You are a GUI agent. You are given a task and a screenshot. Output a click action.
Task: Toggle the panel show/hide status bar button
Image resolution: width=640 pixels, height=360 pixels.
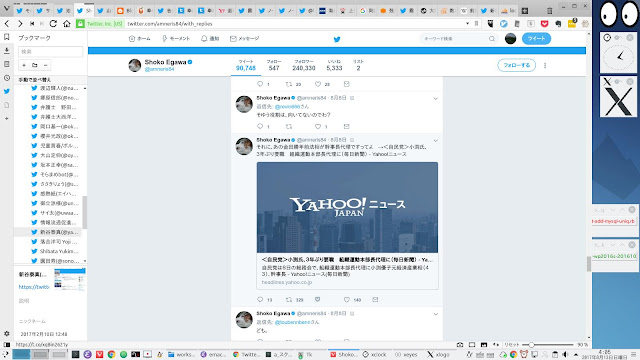pyautogui.click(x=7, y=344)
